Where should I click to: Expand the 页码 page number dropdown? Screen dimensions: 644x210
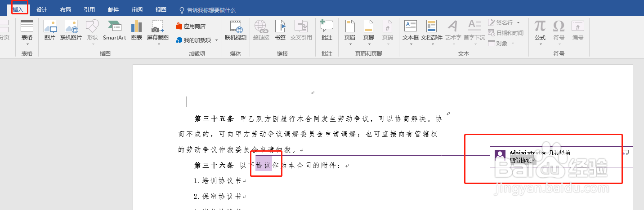pyautogui.click(x=387, y=44)
